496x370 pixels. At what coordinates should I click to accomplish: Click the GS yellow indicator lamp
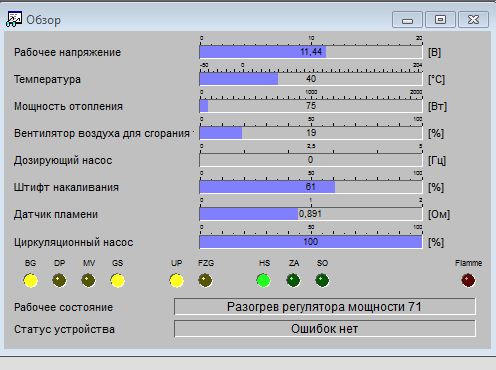[x=117, y=281]
